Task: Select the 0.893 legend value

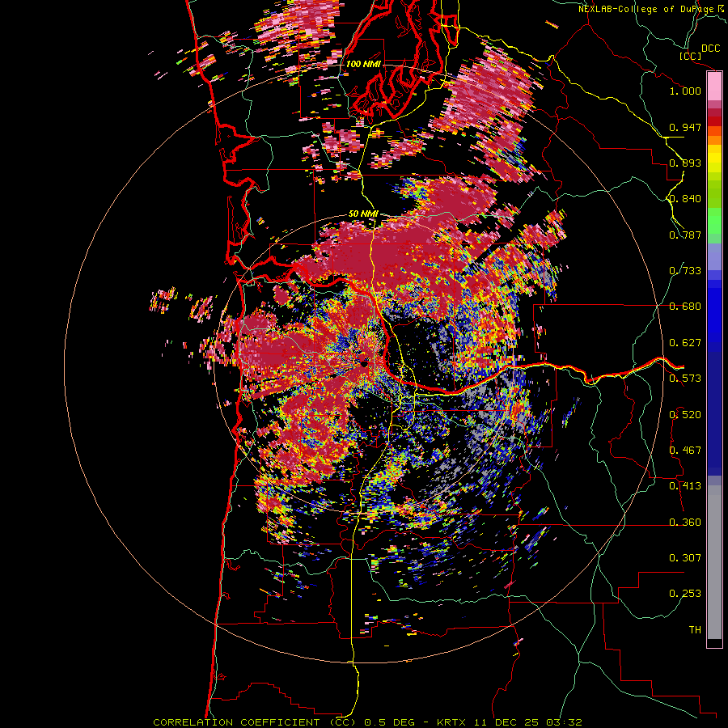Action: point(685,163)
